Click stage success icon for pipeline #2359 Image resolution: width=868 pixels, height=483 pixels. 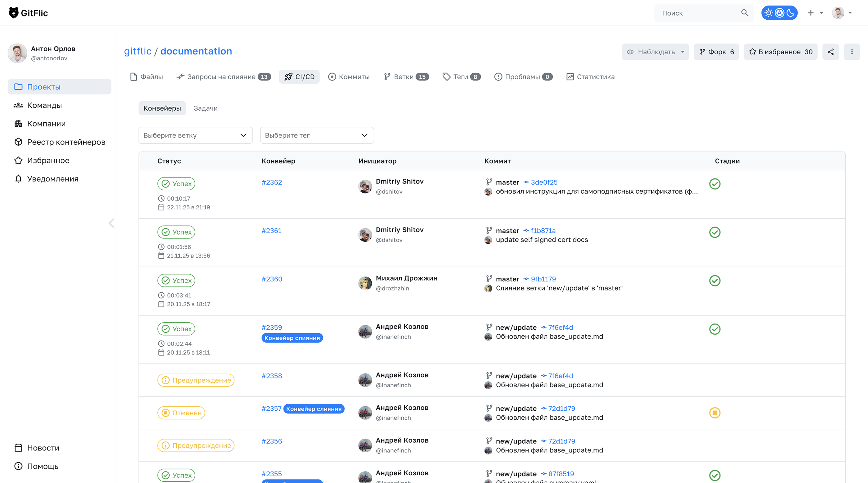click(x=715, y=329)
